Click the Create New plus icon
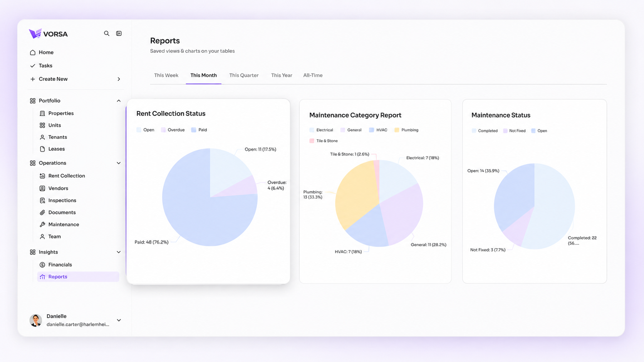 click(x=33, y=79)
